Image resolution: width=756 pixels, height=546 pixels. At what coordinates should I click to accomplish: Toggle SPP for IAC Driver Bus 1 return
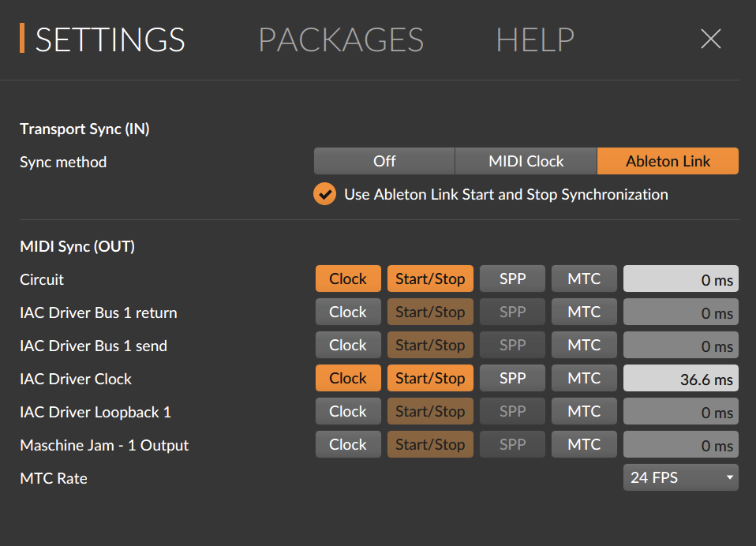512,312
